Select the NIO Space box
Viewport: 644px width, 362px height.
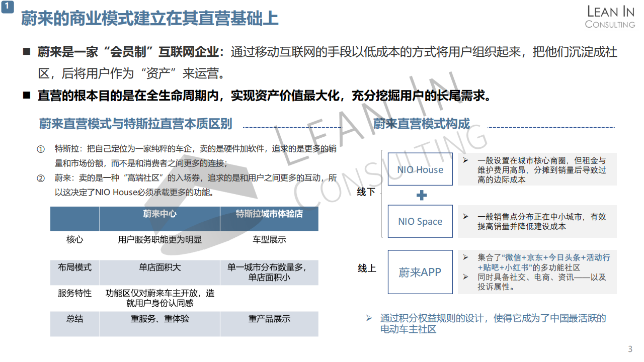[420, 221]
